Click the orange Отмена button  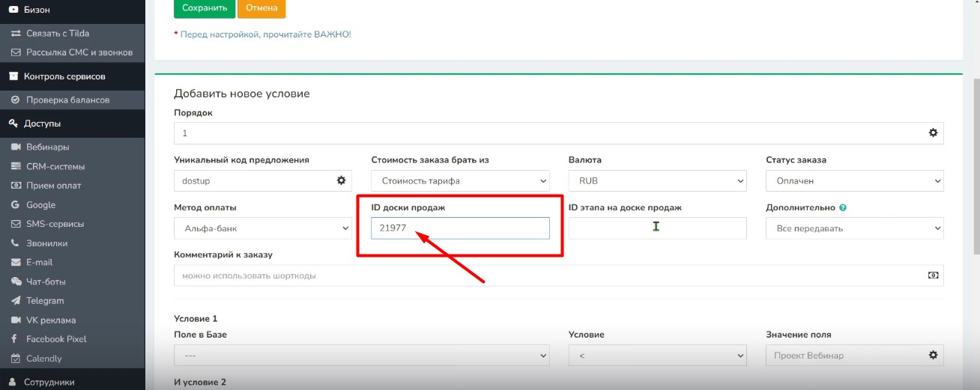coord(261,7)
